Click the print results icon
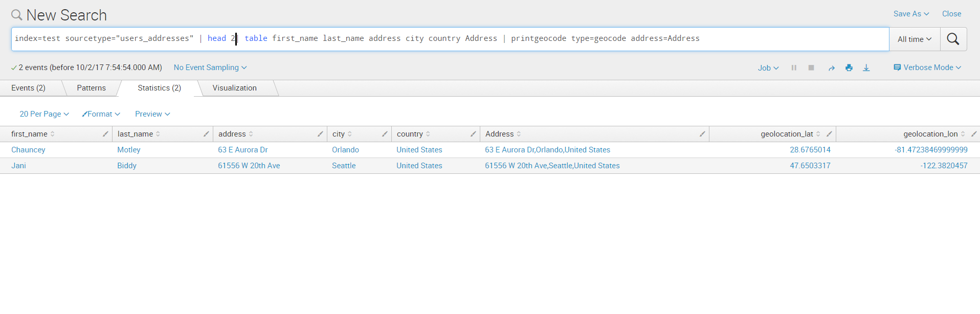The width and height of the screenshot is (980, 314). tap(849, 68)
